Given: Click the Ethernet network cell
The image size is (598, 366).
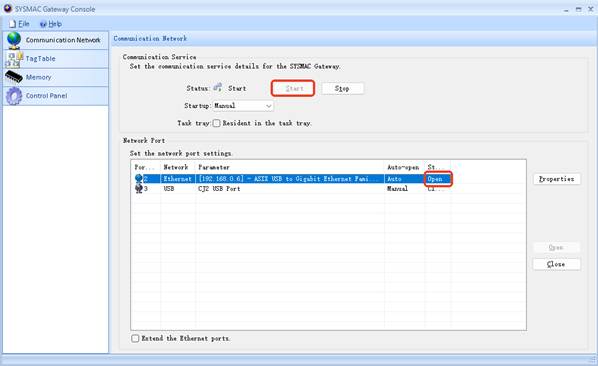Looking at the screenshot, I should tap(177, 178).
